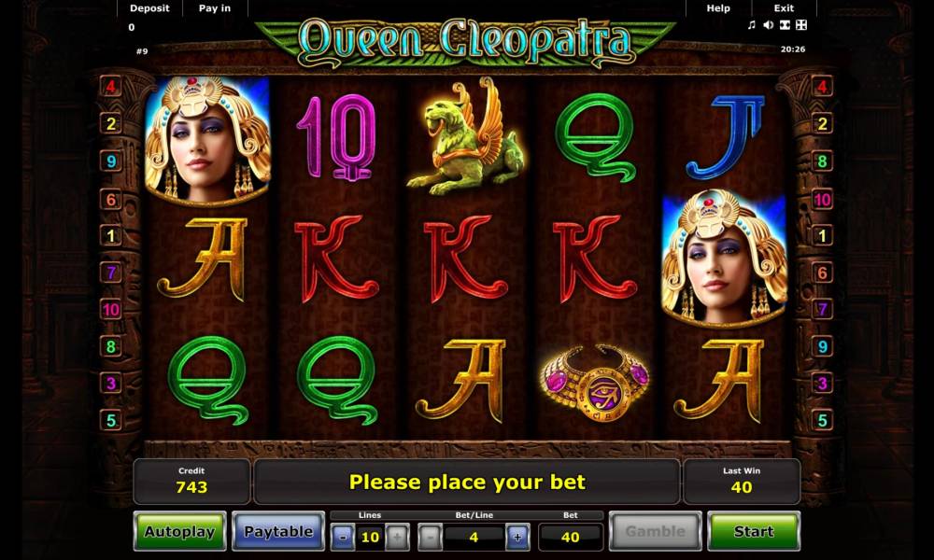Open the Help menu item
Viewport: 934px width, 560px height.
[x=717, y=8]
